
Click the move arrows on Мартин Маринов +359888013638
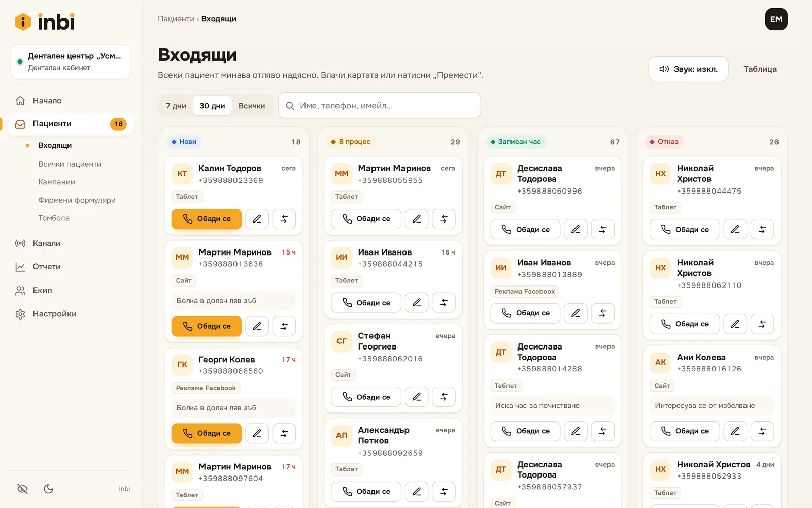pyautogui.click(x=284, y=326)
